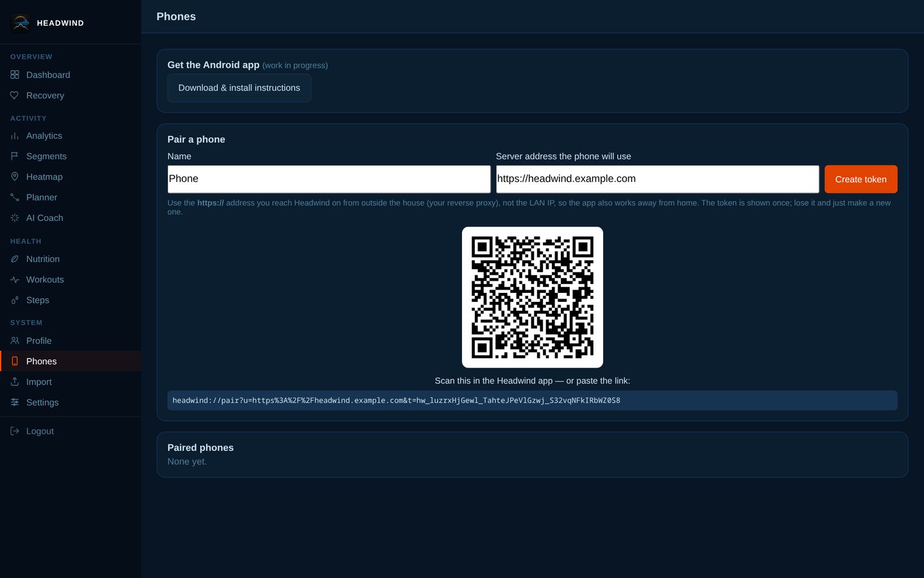Viewport: 924px width, 578px height.
Task: Click the Settings sliders icon
Action: (15, 402)
